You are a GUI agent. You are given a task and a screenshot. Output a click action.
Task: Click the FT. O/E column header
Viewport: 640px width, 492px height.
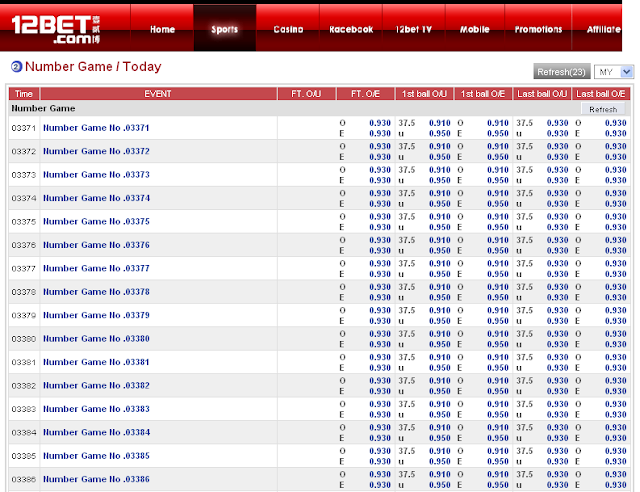coord(365,94)
